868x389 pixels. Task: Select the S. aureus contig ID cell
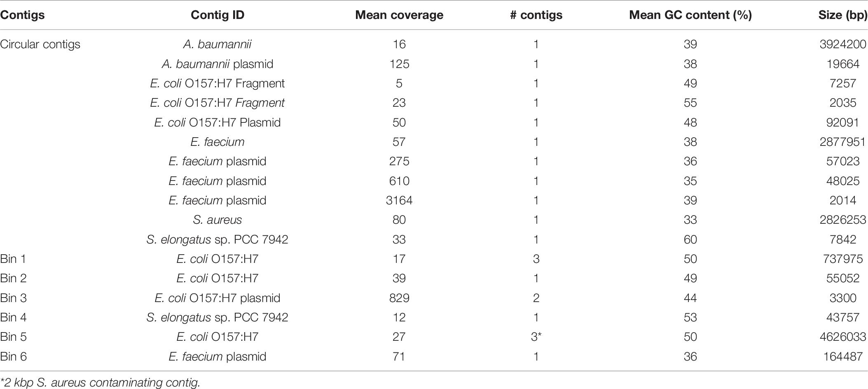[218, 220]
